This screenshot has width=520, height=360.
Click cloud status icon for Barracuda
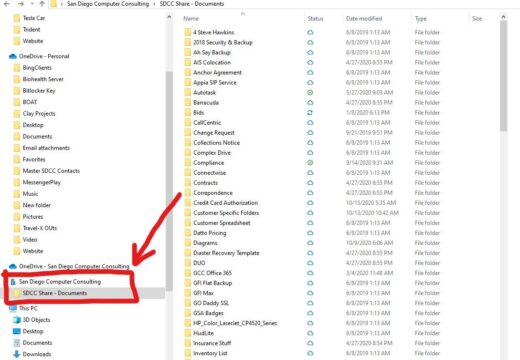[x=310, y=102]
